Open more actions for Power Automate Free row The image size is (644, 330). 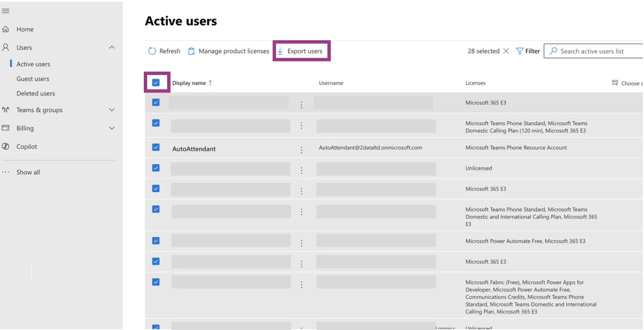(x=301, y=243)
